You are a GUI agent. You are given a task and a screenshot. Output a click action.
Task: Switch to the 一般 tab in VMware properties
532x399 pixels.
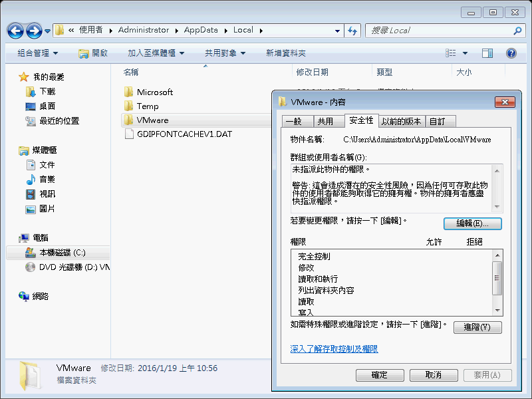[297, 122]
